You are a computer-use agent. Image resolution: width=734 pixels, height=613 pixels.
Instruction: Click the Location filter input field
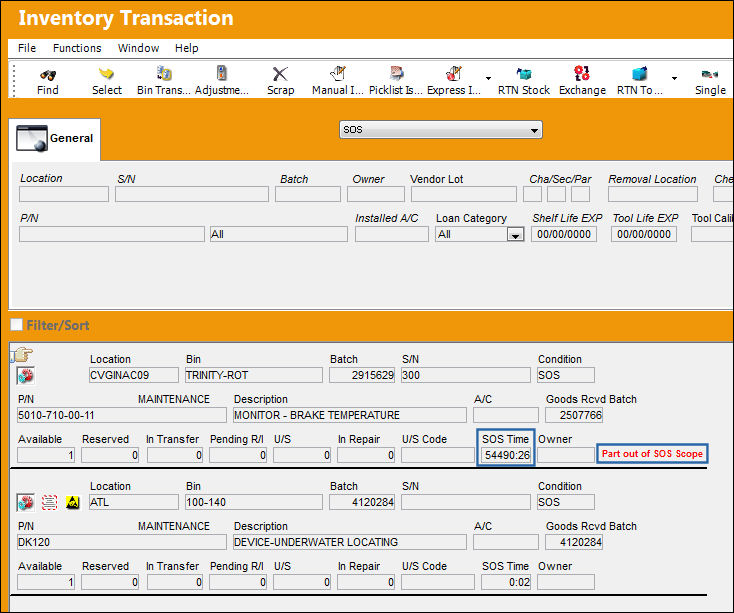point(64,194)
